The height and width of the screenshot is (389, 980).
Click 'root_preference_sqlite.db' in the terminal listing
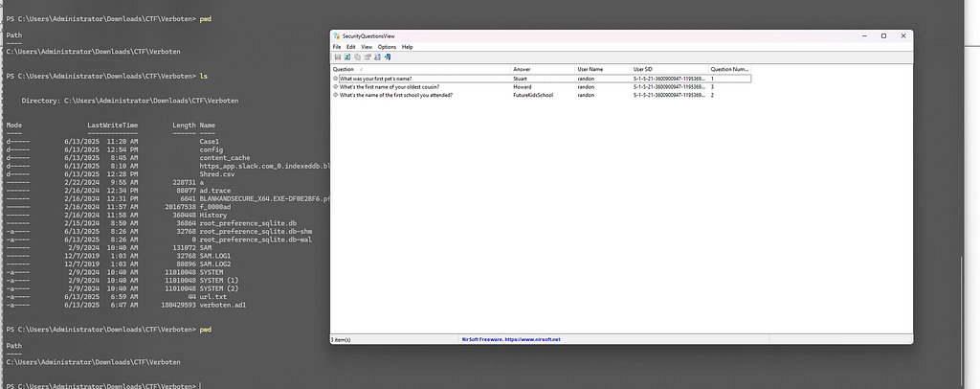[x=248, y=222]
